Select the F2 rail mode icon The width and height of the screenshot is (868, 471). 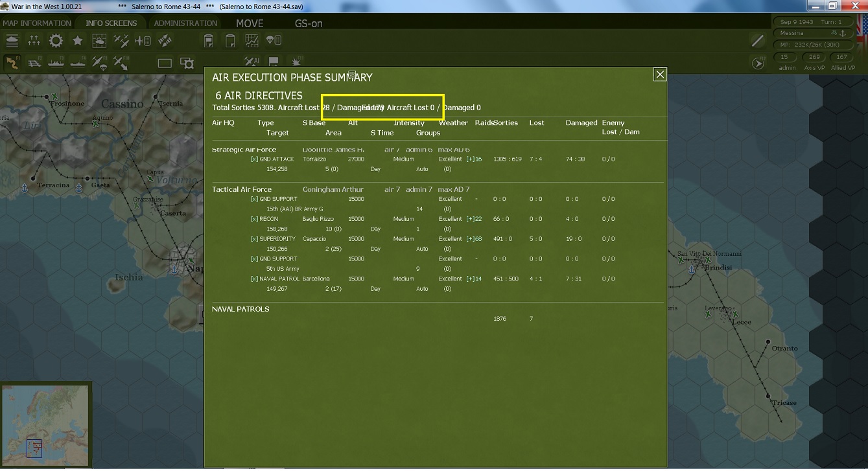pos(34,63)
